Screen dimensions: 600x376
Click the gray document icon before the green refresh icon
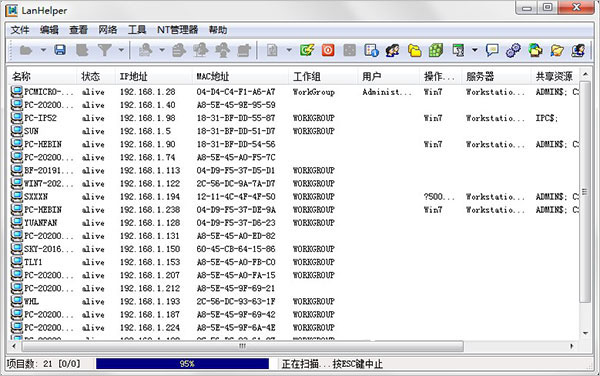click(272, 50)
